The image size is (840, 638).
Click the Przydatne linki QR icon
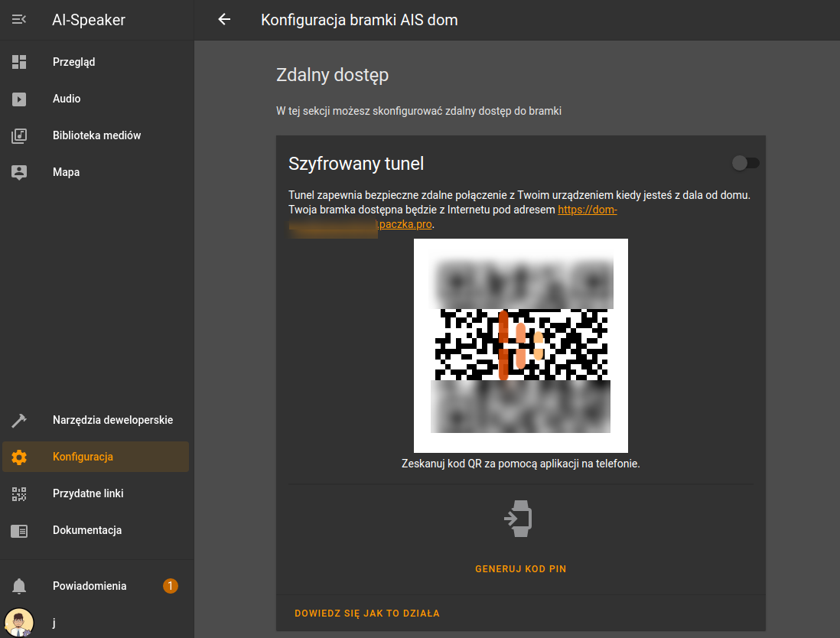(19, 494)
